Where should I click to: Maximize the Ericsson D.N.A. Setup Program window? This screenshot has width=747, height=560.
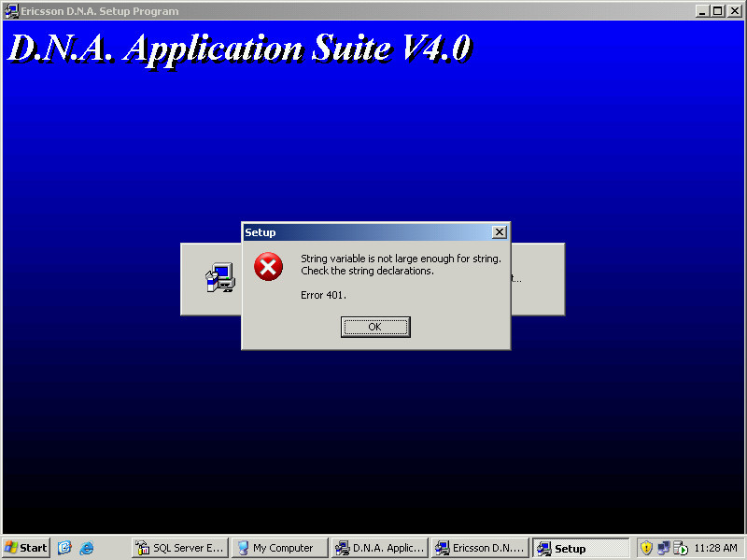point(717,11)
